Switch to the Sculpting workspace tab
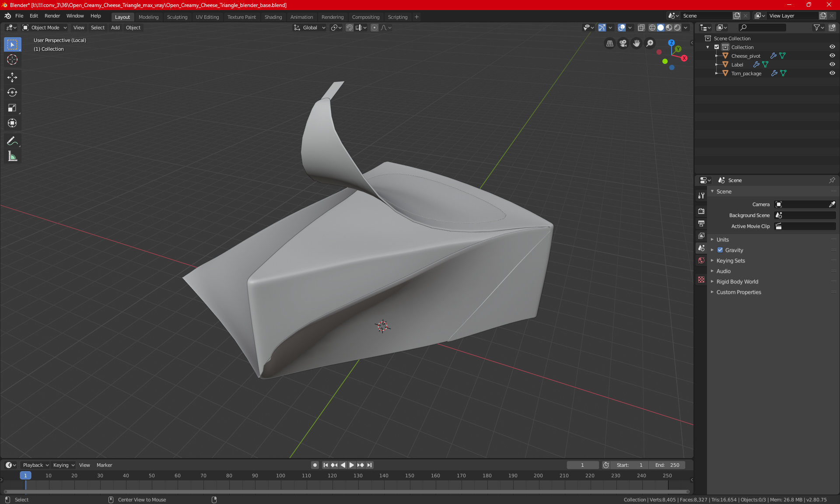This screenshot has width=840, height=504. [177, 17]
